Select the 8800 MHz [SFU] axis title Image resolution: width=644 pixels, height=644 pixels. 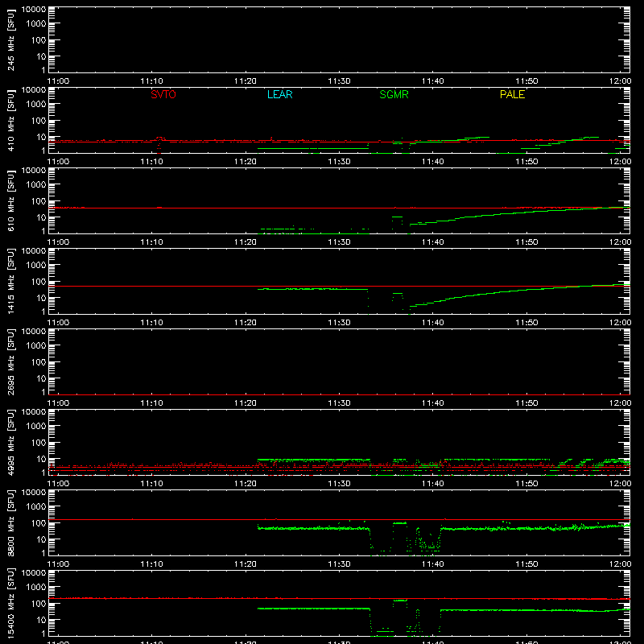pos(10,523)
